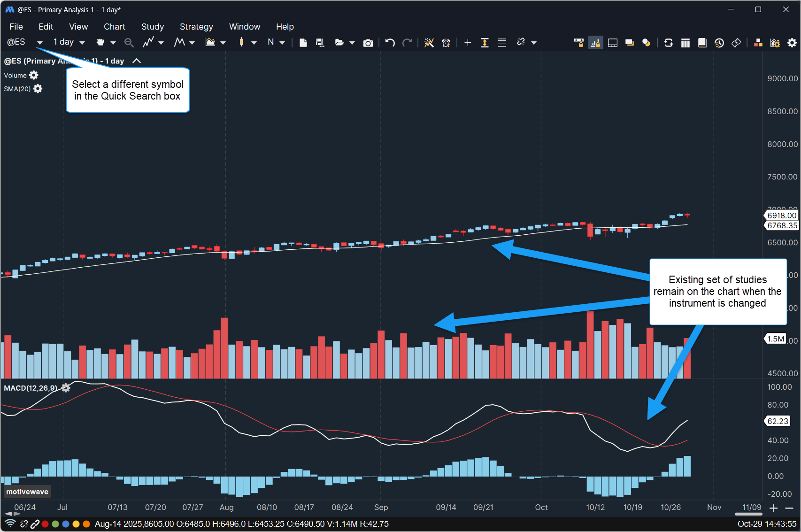Toggle the highlighted lock price bars button
Screen dimensions: 801x532
tap(595, 43)
